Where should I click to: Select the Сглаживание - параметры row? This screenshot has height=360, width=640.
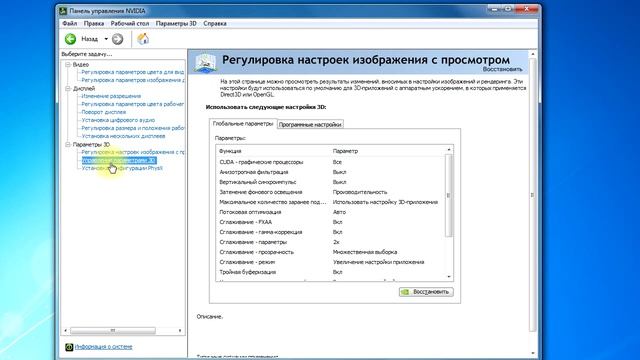click(331, 242)
